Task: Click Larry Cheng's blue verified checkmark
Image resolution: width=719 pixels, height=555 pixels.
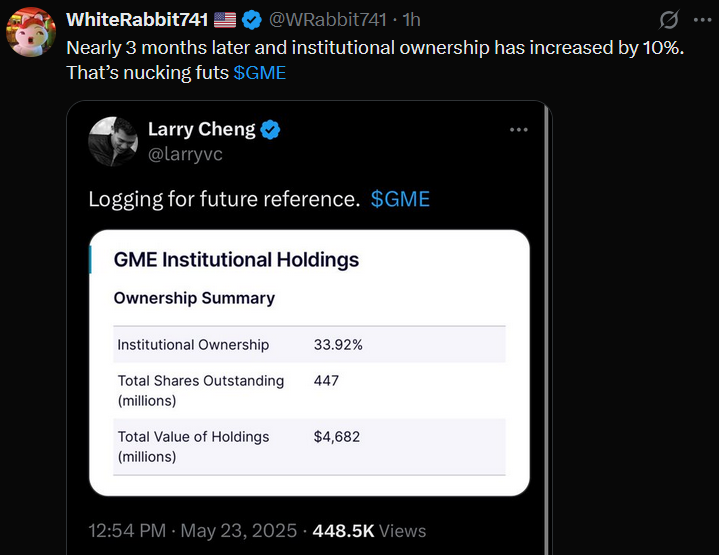Action: (x=271, y=130)
